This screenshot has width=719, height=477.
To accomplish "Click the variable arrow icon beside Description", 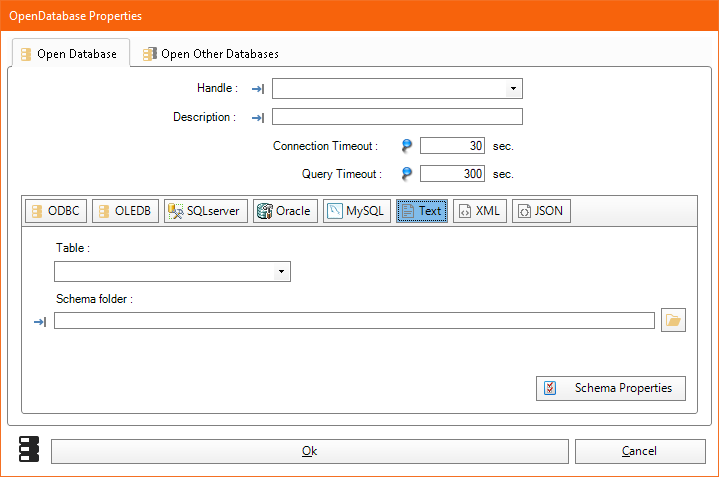I will coord(258,118).
